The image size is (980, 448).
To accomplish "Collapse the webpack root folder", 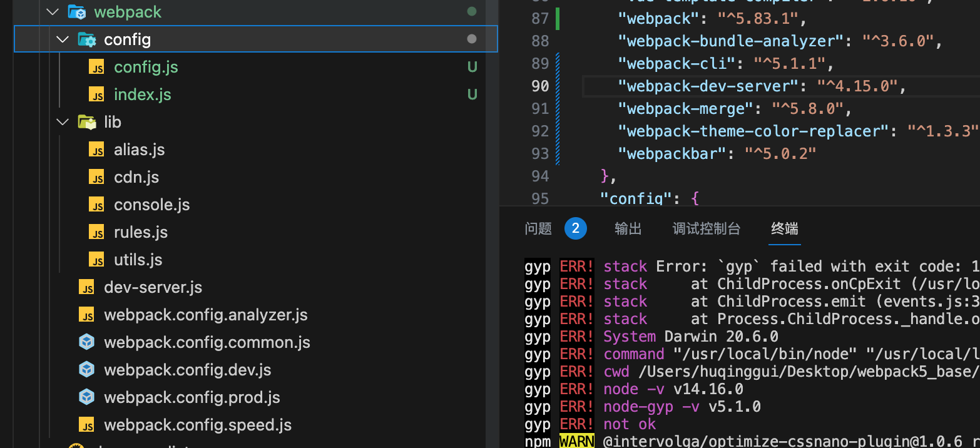I will tap(53, 11).
